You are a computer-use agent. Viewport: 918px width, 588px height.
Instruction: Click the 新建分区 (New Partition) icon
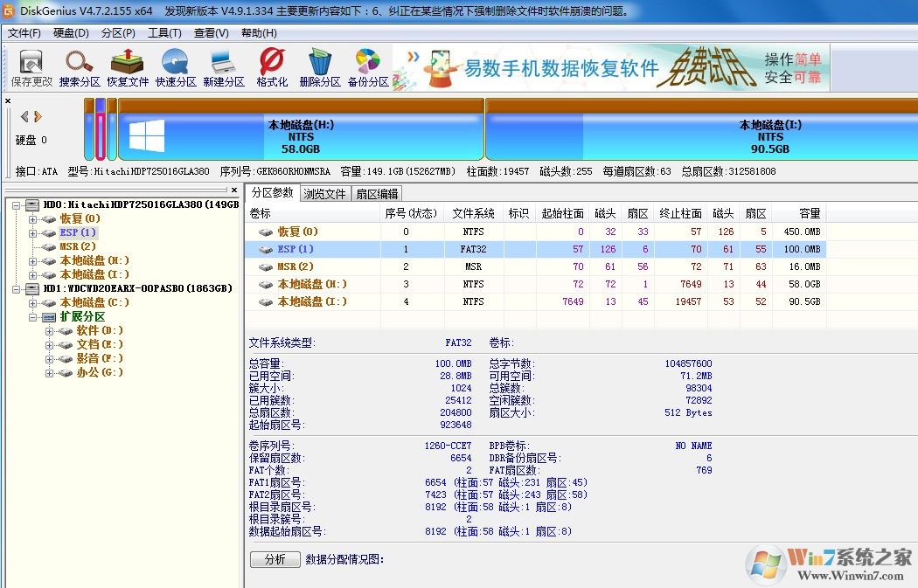[223, 67]
